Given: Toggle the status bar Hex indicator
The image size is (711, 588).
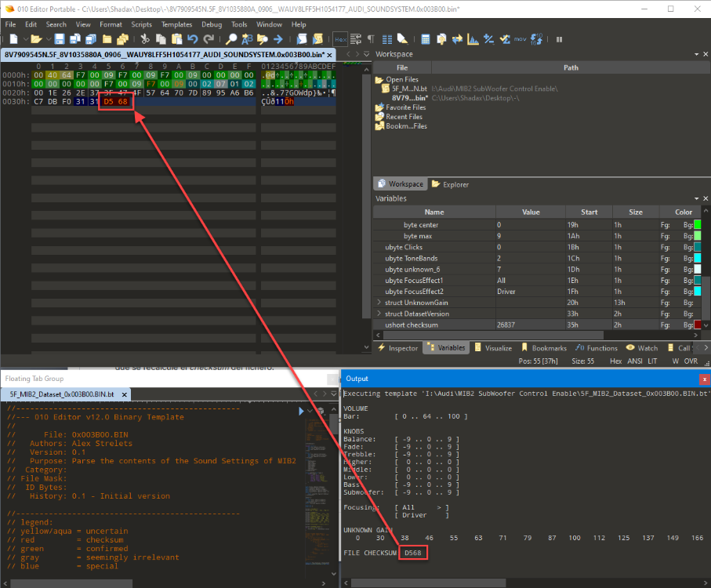Looking at the screenshot, I should click(616, 361).
